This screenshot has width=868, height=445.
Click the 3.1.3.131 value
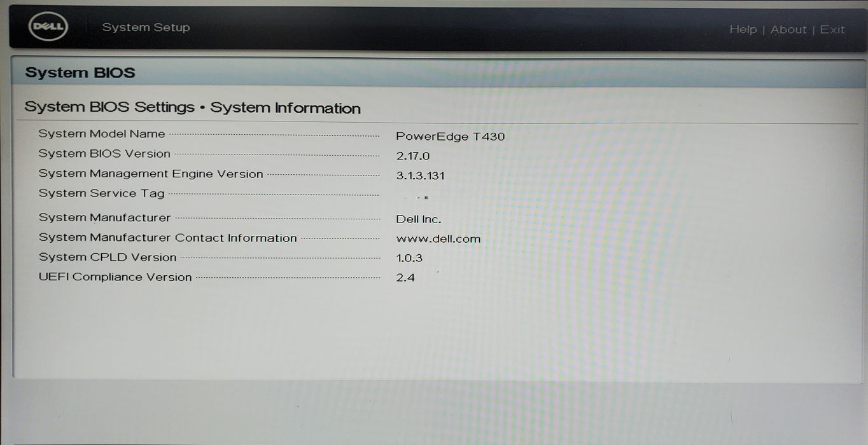click(x=420, y=175)
